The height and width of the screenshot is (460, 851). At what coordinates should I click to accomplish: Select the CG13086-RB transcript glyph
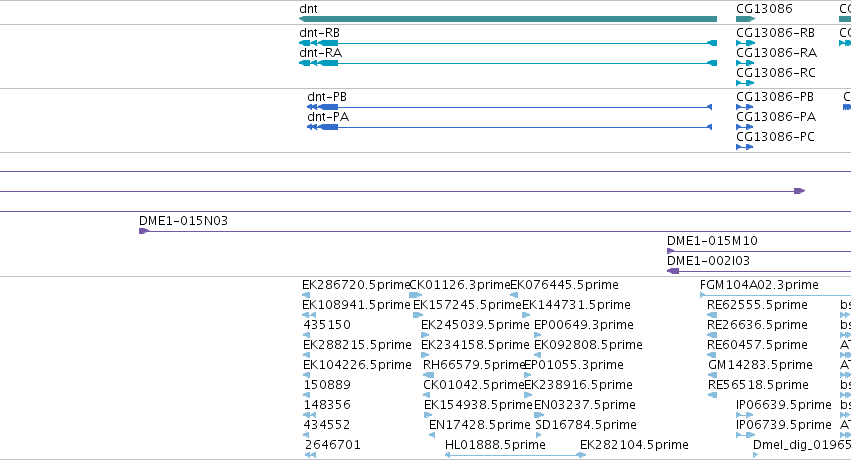pos(745,43)
